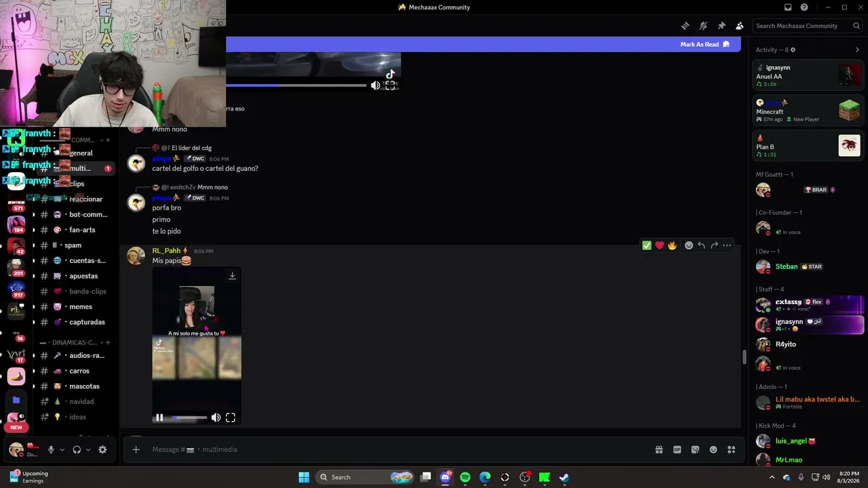
Task: React with red heart emoji
Action: pos(659,245)
